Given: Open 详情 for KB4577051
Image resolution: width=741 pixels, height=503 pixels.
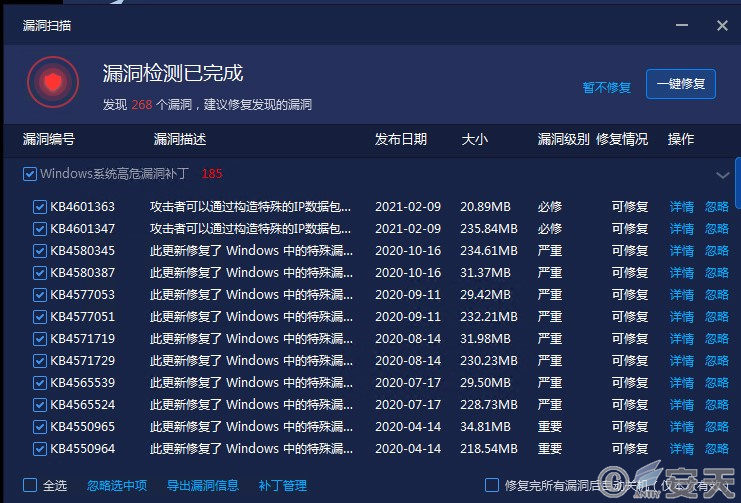Looking at the screenshot, I should 681,317.
